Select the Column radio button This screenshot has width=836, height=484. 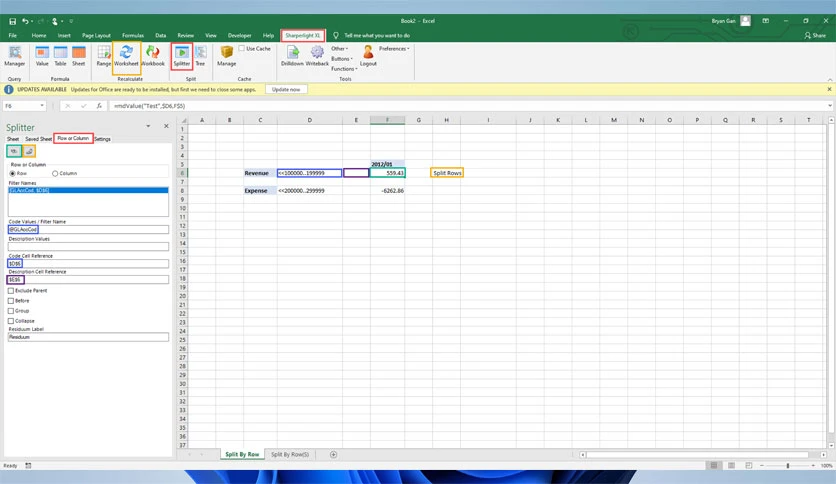click(x=55, y=174)
